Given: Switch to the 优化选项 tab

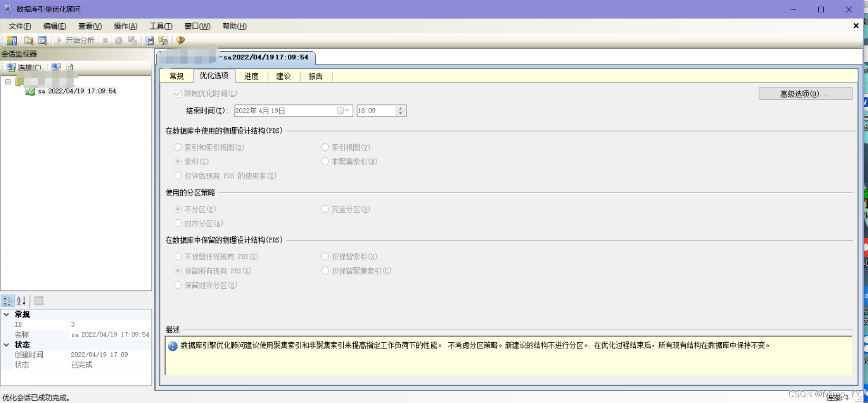Looking at the screenshot, I should point(214,75).
